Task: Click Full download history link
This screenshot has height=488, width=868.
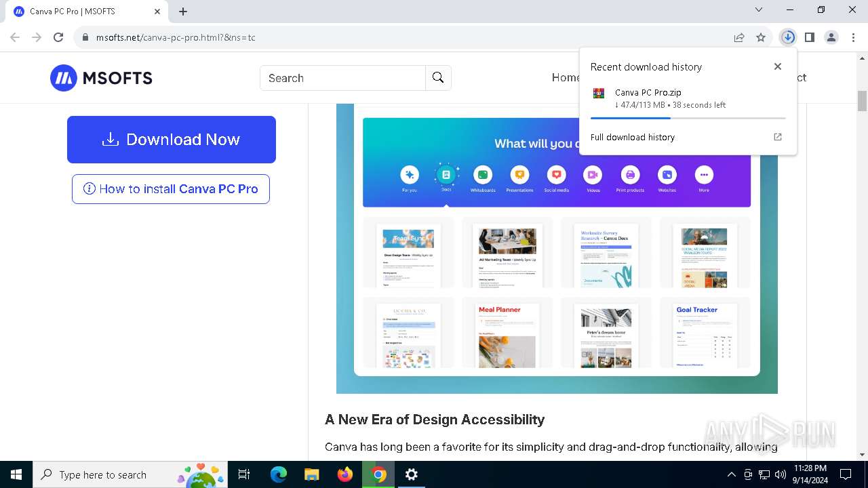Action: pyautogui.click(x=633, y=137)
